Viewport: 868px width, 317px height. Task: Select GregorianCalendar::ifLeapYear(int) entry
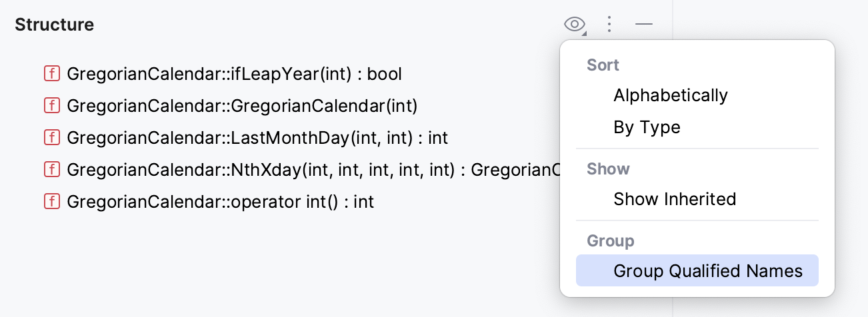[234, 73]
